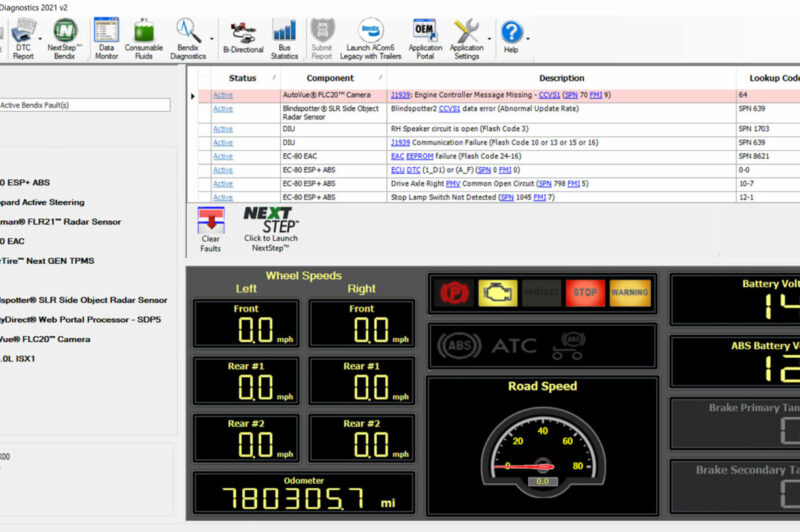Open the Data Monitor
This screenshot has width=800, height=532.
tap(106, 39)
